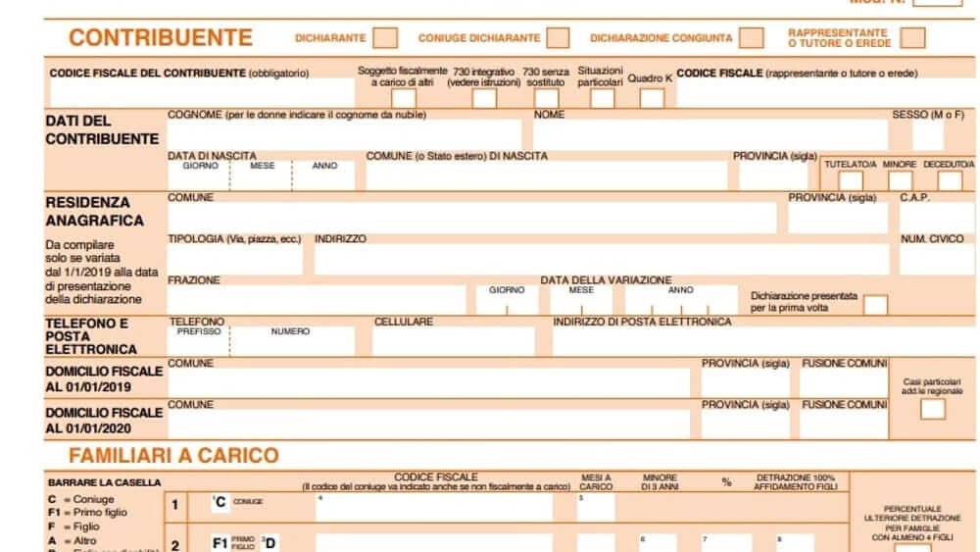Click the Comune di nascita field
Image resolution: width=980 pixels, height=552 pixels.
coord(546,176)
